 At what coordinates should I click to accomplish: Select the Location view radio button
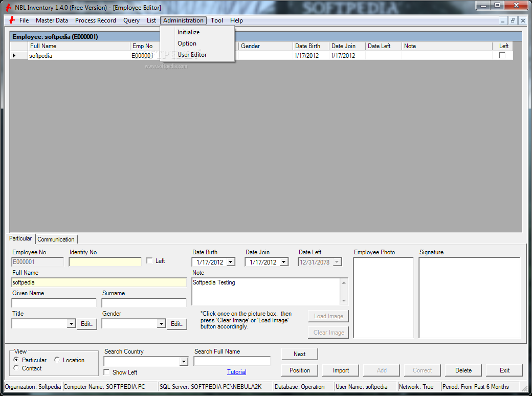[57, 360]
